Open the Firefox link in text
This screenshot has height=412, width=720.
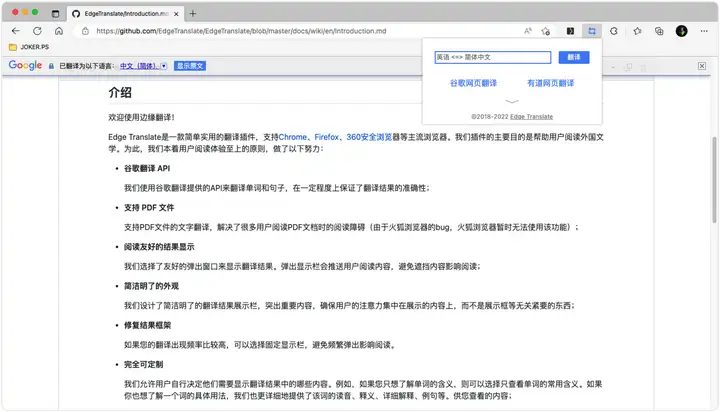click(326, 137)
